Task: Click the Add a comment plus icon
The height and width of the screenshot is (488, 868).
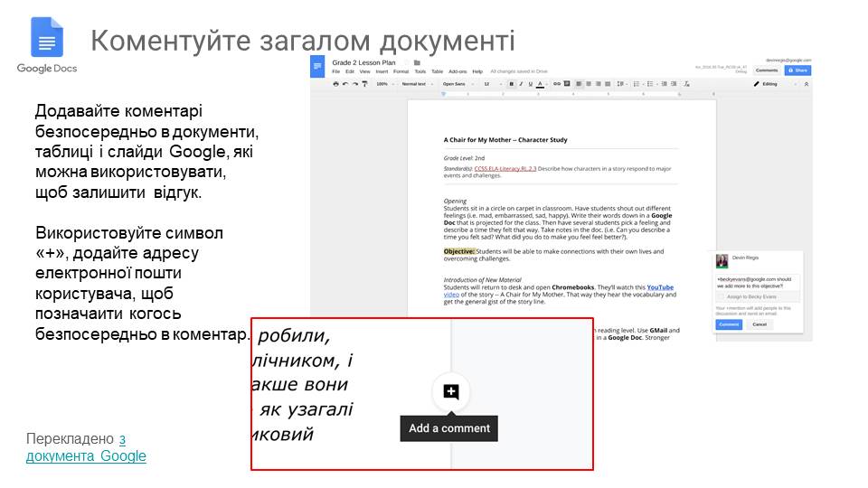Action: point(451,392)
